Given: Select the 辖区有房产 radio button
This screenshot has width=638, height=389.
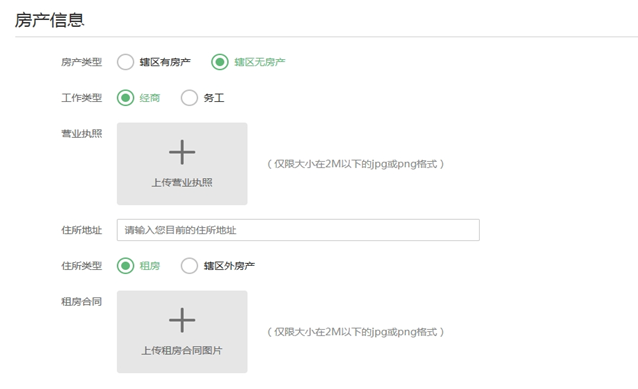Looking at the screenshot, I should click(x=125, y=62).
